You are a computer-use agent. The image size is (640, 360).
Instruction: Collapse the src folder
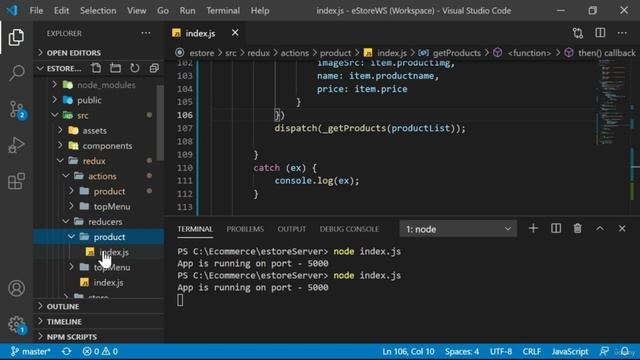click(x=82, y=116)
